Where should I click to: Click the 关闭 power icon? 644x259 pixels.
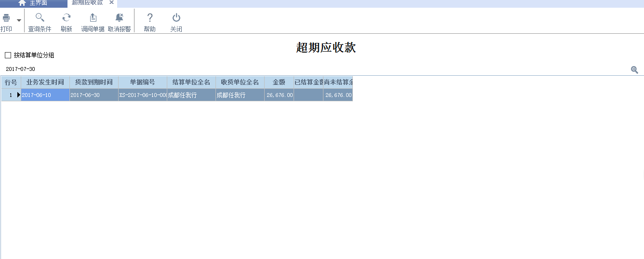pos(176,18)
